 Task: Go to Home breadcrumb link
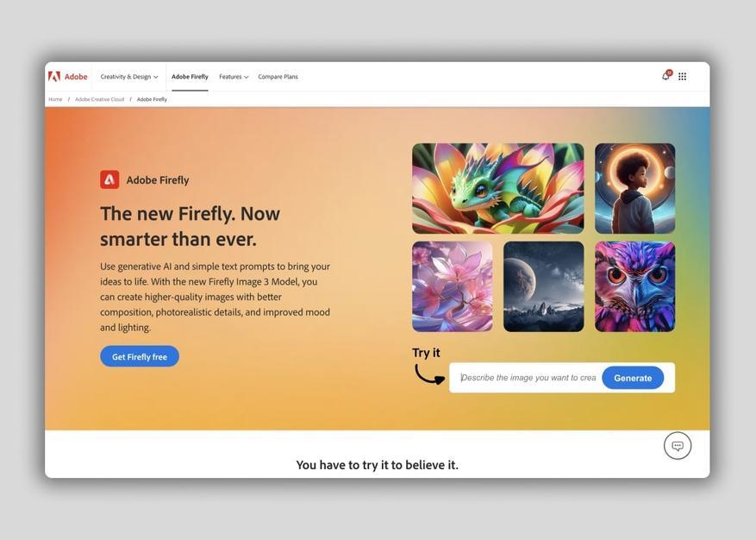[55, 99]
